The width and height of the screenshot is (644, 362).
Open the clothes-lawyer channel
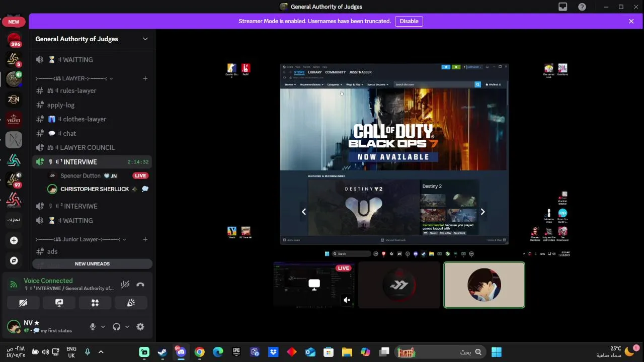coord(92,119)
